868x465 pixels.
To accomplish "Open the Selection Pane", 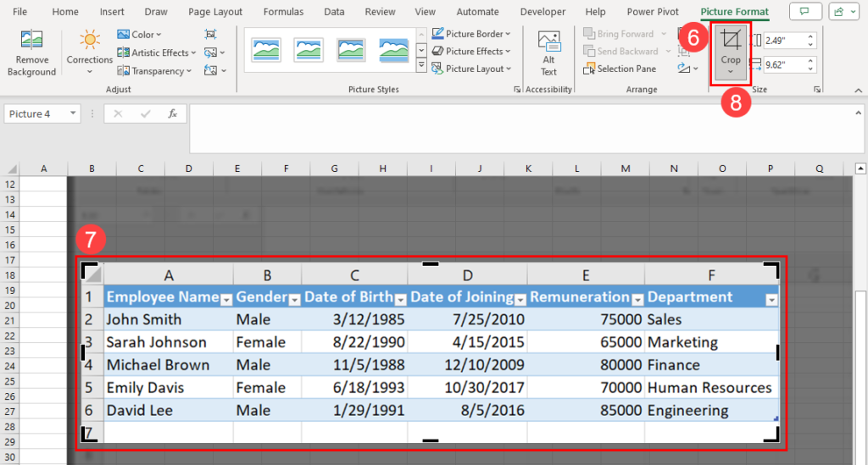I will (620, 69).
